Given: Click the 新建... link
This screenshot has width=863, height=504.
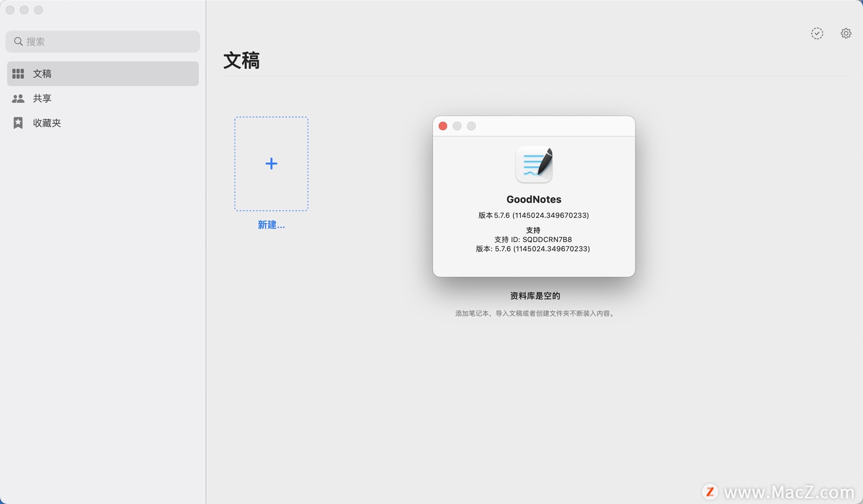Looking at the screenshot, I should click(271, 225).
